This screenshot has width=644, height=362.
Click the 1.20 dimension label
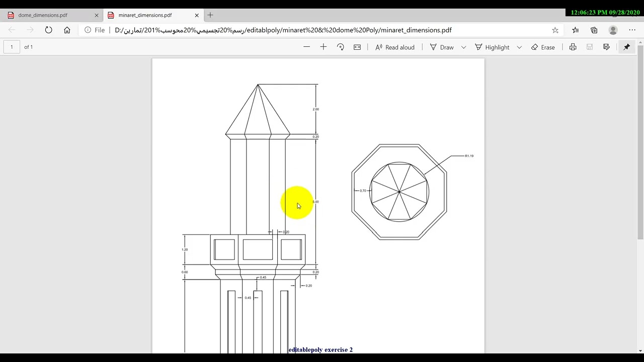pos(185,249)
